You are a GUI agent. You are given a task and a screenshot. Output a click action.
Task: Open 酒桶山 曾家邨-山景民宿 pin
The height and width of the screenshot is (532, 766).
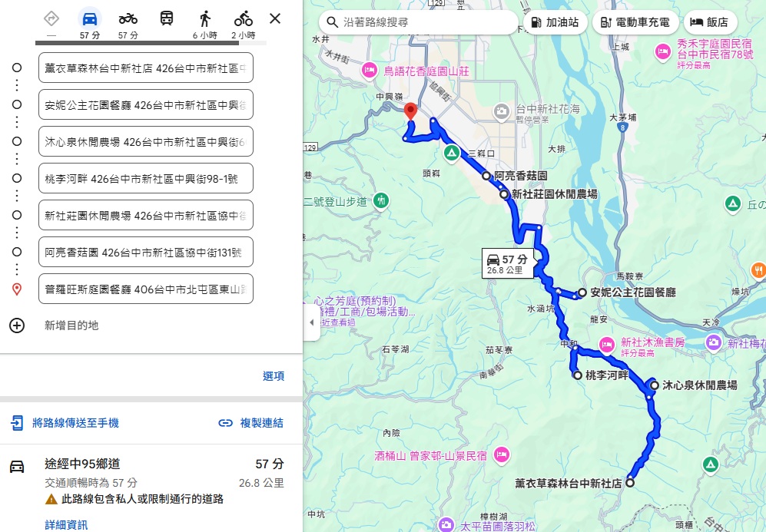[501, 455]
